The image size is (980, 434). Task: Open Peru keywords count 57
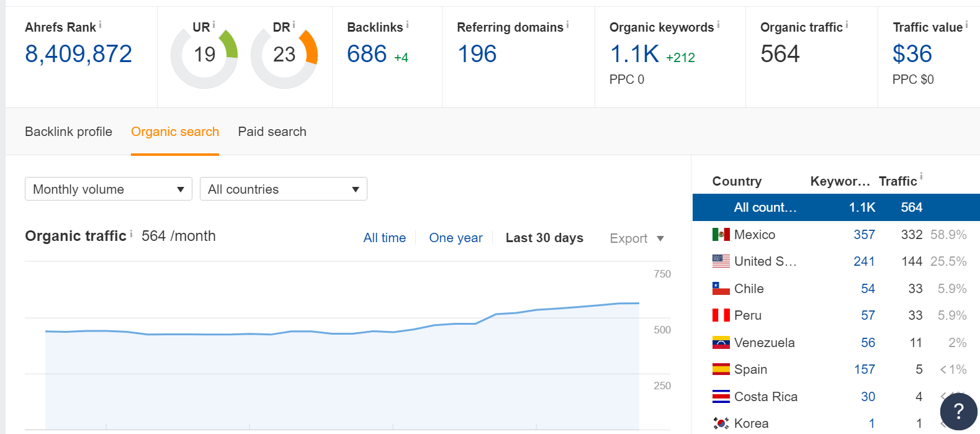coord(868,315)
